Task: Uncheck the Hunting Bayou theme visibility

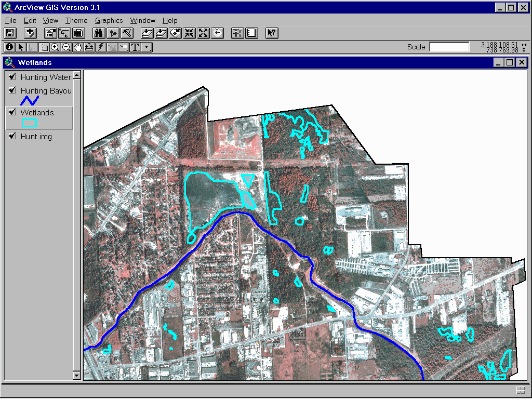Action: pyautogui.click(x=12, y=90)
